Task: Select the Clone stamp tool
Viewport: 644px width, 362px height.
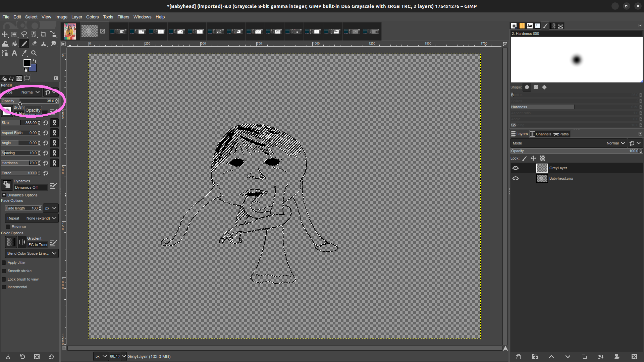Action: [44, 44]
